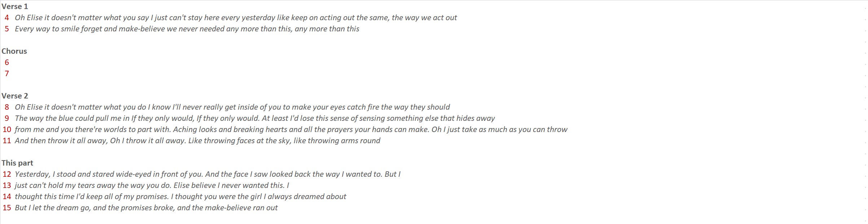Click line number 9

7,118
